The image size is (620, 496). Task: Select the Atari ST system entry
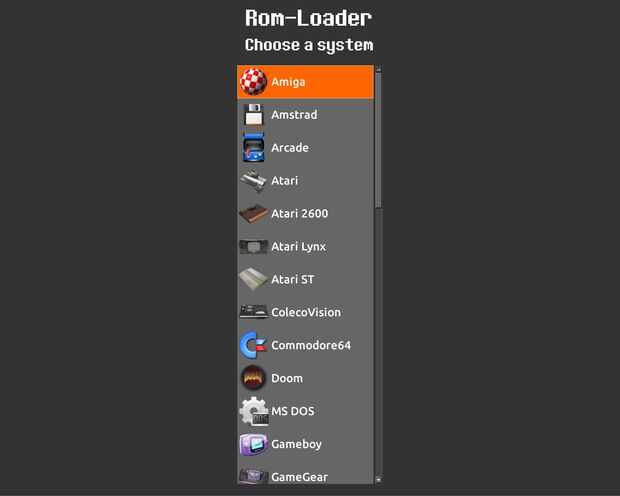point(305,279)
